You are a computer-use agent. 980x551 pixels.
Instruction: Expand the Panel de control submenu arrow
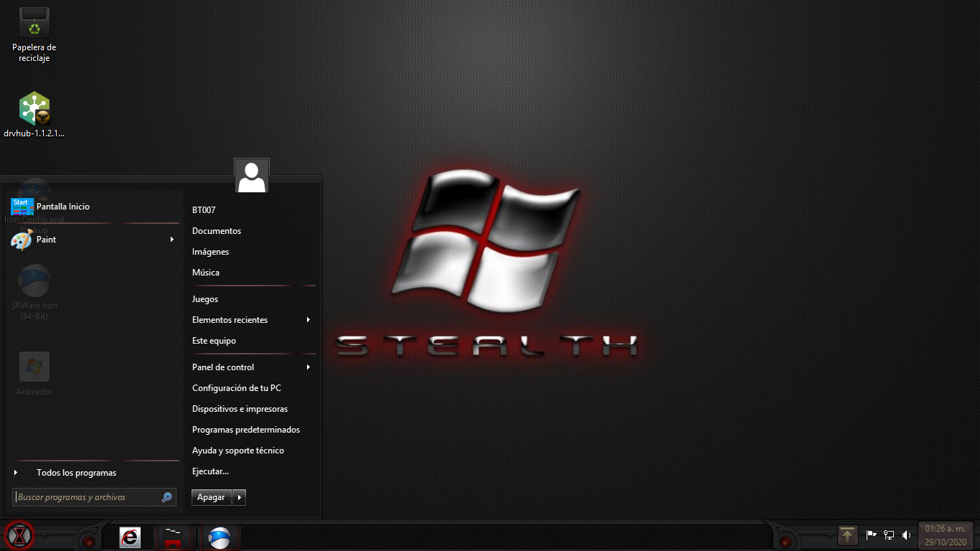308,367
